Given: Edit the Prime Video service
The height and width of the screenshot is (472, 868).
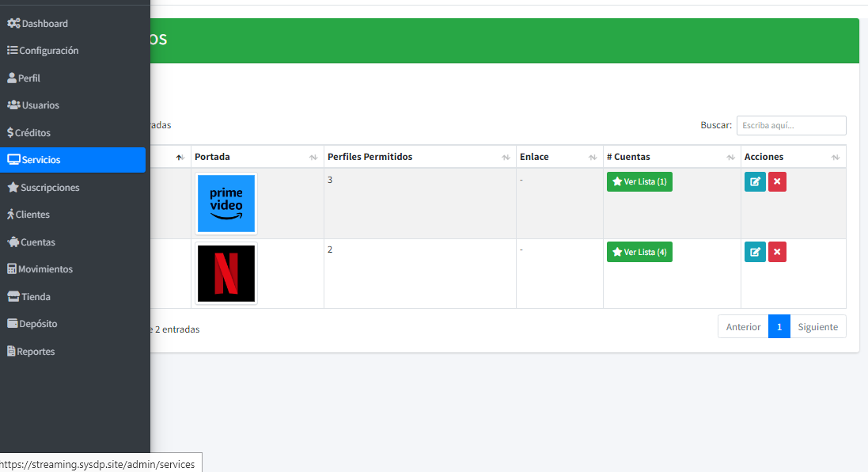Looking at the screenshot, I should (x=755, y=181).
